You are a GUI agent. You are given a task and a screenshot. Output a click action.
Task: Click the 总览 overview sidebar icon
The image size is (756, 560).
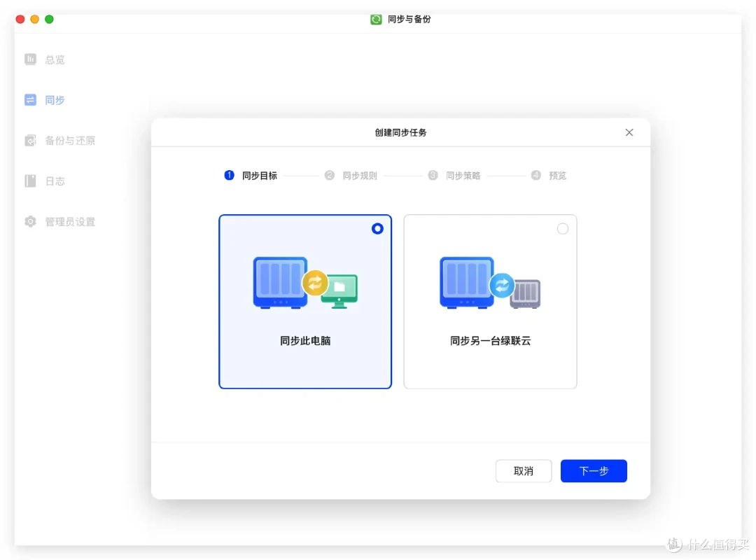tap(30, 59)
